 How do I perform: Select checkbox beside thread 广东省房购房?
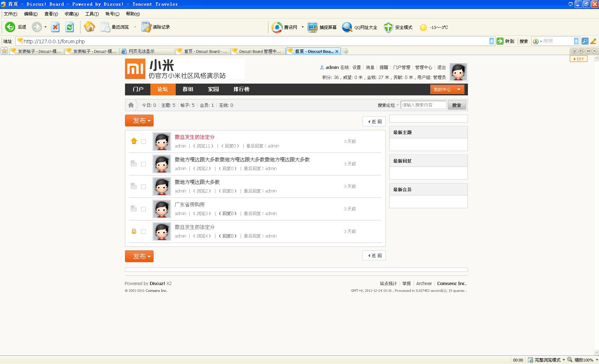143,209
